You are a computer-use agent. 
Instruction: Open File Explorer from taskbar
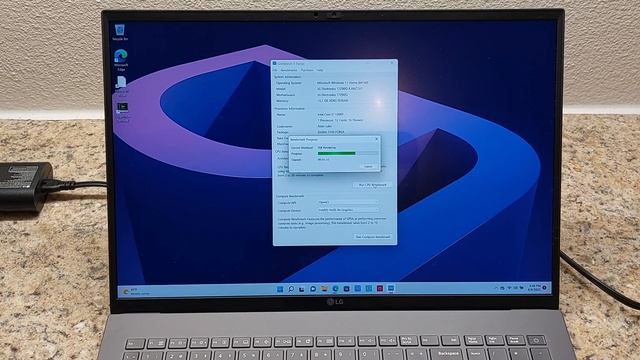[324, 289]
